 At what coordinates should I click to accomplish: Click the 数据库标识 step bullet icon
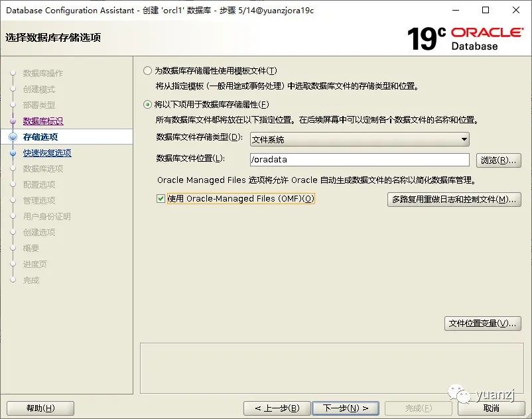pyautogui.click(x=13, y=121)
